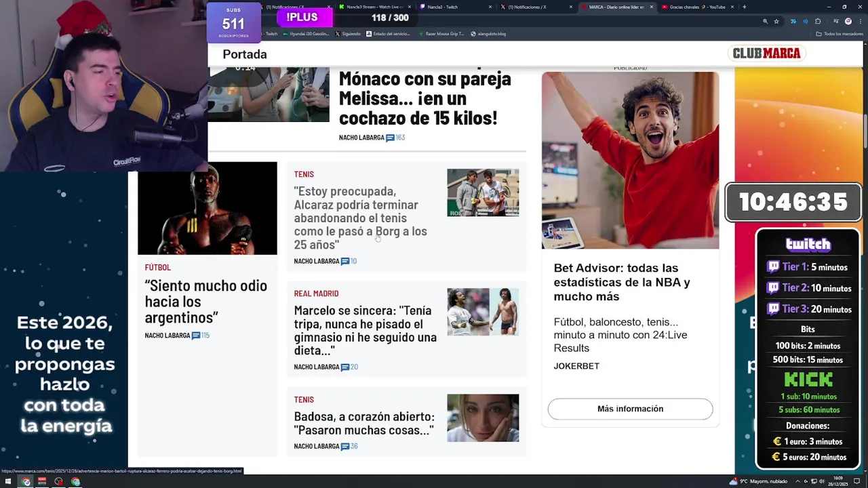Open the Chrome three-dot menu
This screenshot has height=488, width=868.
[860, 21]
